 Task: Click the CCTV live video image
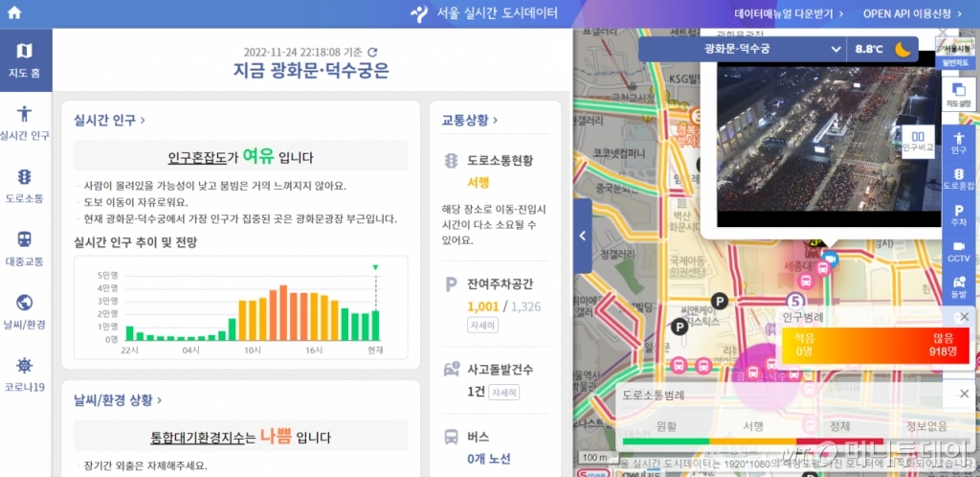click(829, 137)
